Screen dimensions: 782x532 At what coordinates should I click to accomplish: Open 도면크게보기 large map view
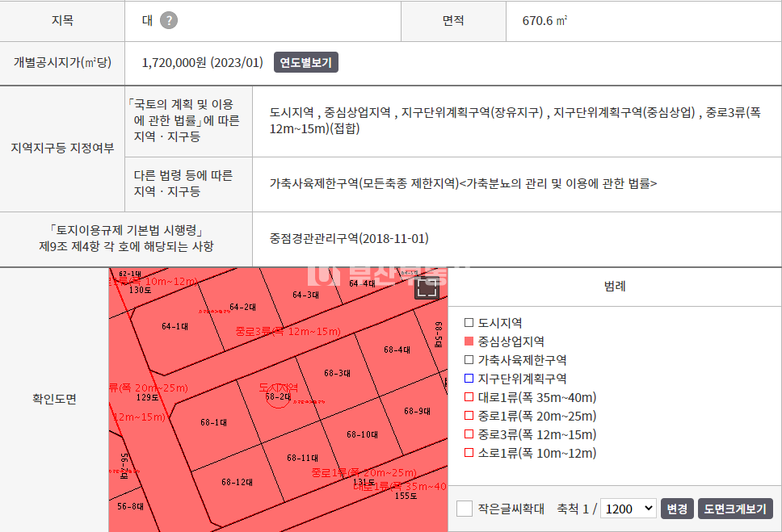tap(734, 509)
